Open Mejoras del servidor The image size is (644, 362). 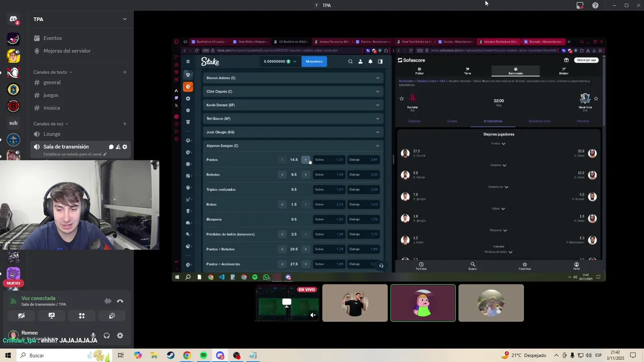click(x=67, y=51)
